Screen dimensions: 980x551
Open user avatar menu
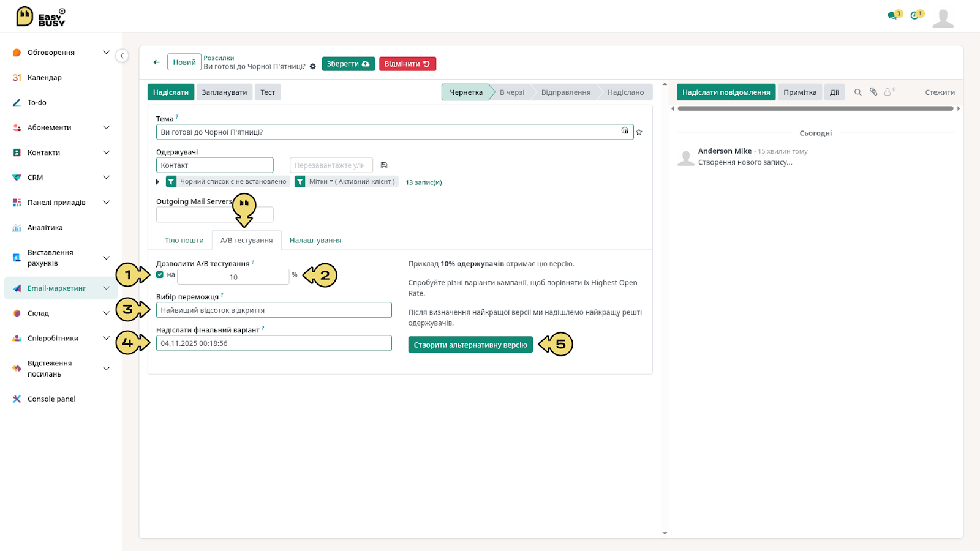tap(943, 18)
